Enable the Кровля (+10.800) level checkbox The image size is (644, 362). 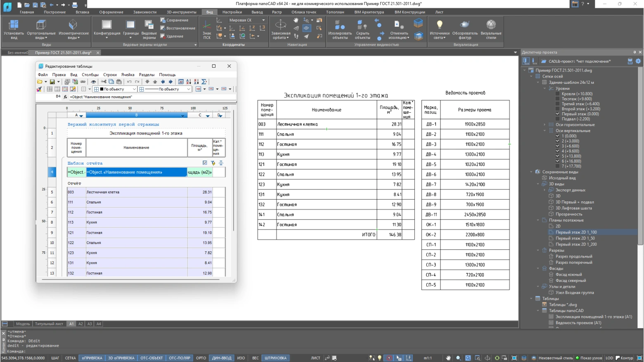(x=557, y=94)
